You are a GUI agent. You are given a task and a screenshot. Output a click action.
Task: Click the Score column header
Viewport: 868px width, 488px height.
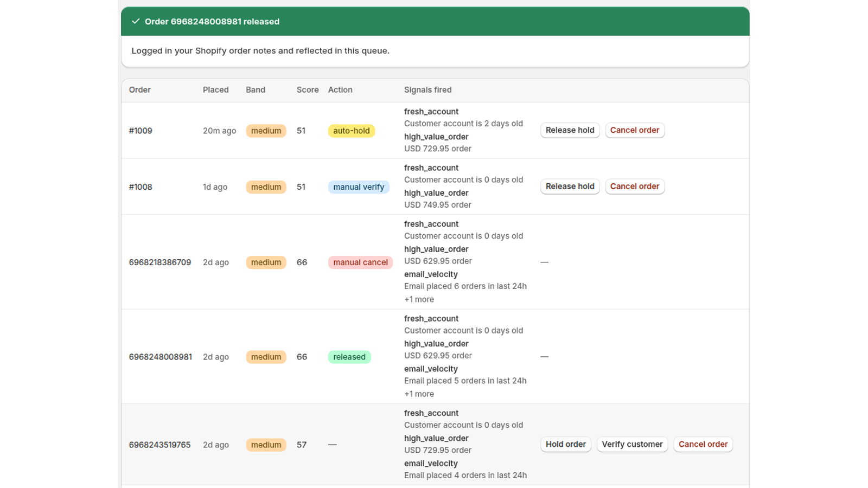pos(308,90)
